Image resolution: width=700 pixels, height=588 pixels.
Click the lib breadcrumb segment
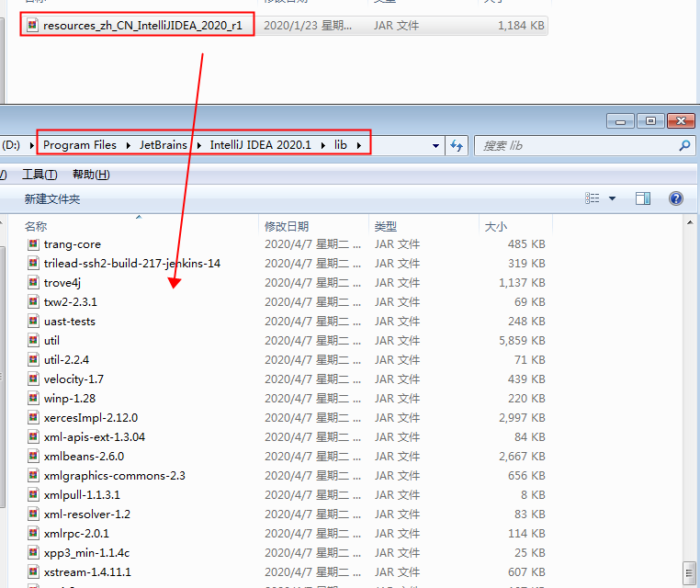tap(341, 145)
